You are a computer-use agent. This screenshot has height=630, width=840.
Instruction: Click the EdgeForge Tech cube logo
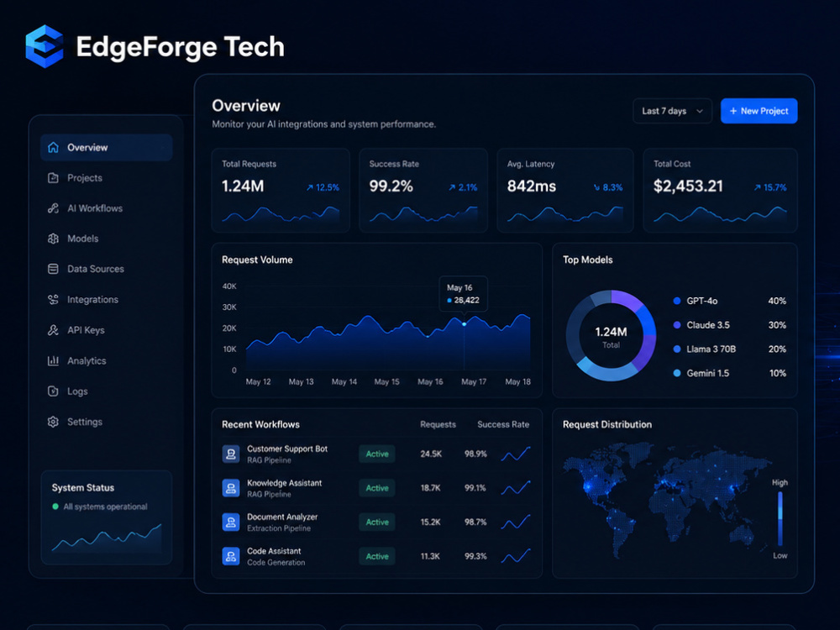[45, 46]
